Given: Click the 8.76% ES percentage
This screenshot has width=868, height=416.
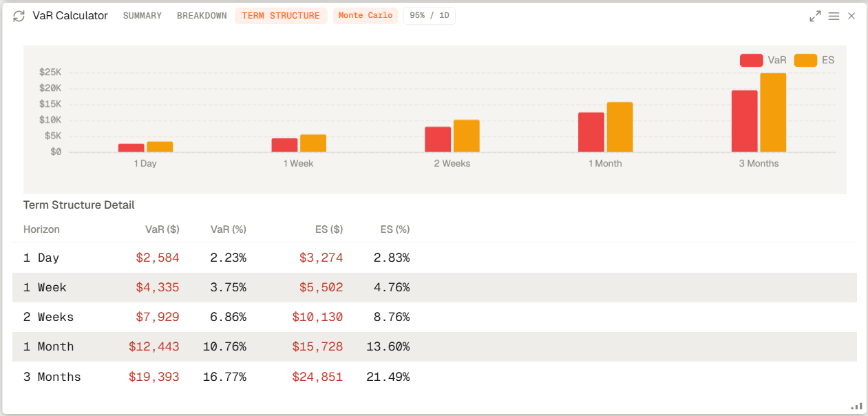Looking at the screenshot, I should (392, 317).
